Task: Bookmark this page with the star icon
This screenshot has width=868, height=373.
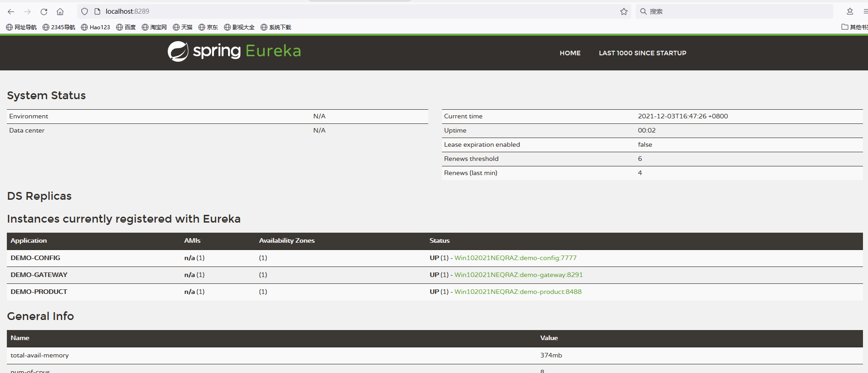Action: point(624,11)
